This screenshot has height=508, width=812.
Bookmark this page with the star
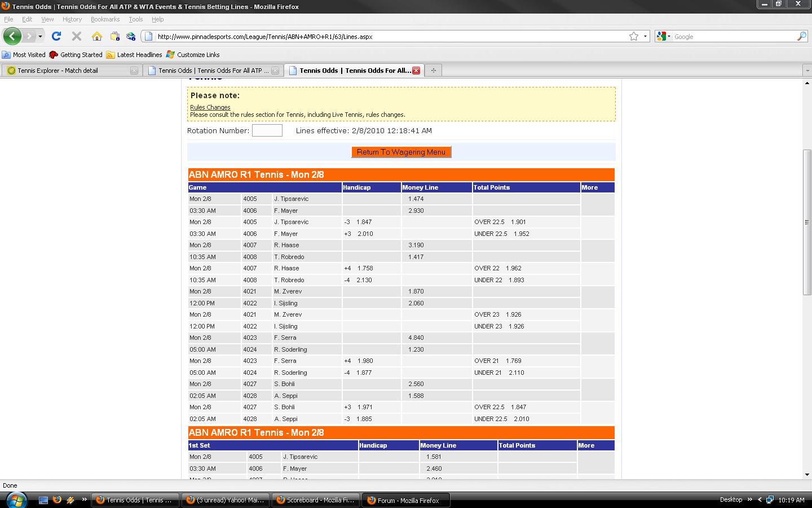click(634, 36)
